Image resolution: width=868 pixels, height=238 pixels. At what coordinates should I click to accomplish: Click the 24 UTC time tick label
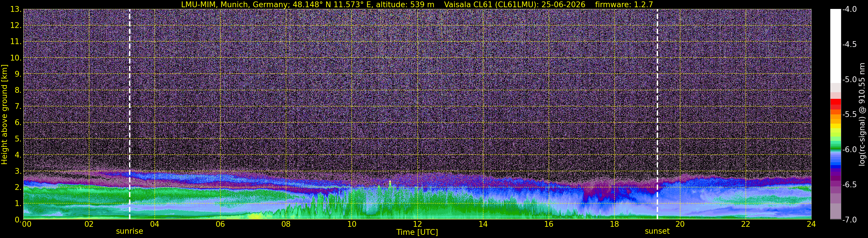click(811, 224)
